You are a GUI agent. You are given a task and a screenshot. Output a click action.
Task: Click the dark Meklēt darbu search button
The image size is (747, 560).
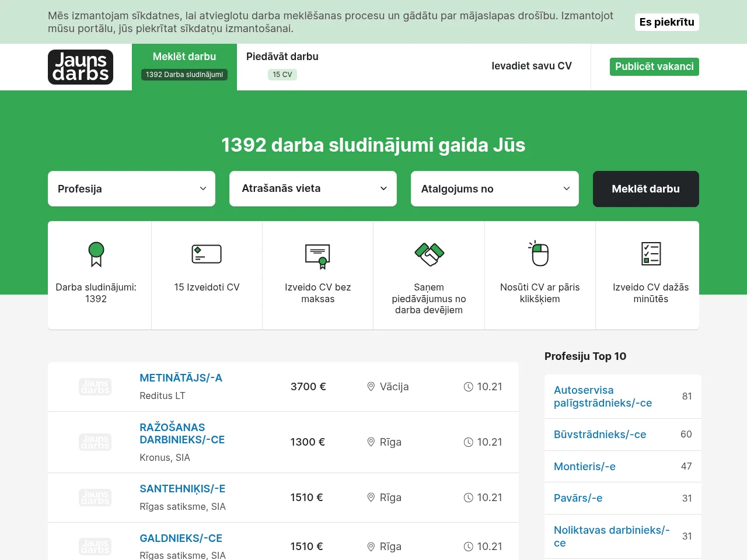pos(646,189)
